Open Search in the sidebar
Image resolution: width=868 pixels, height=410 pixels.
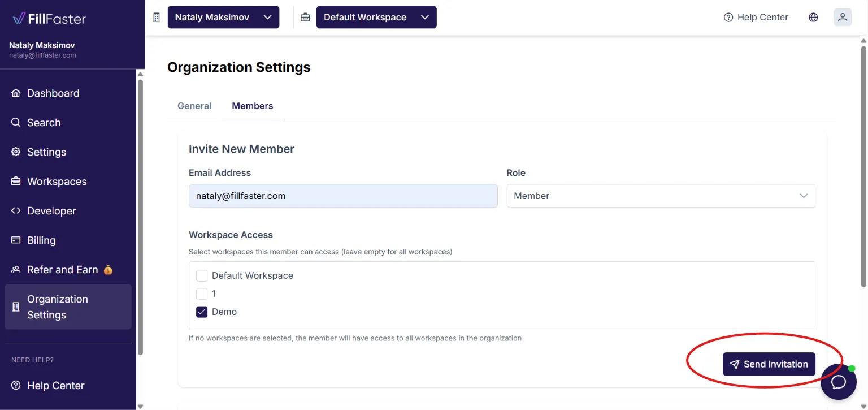pos(68,123)
